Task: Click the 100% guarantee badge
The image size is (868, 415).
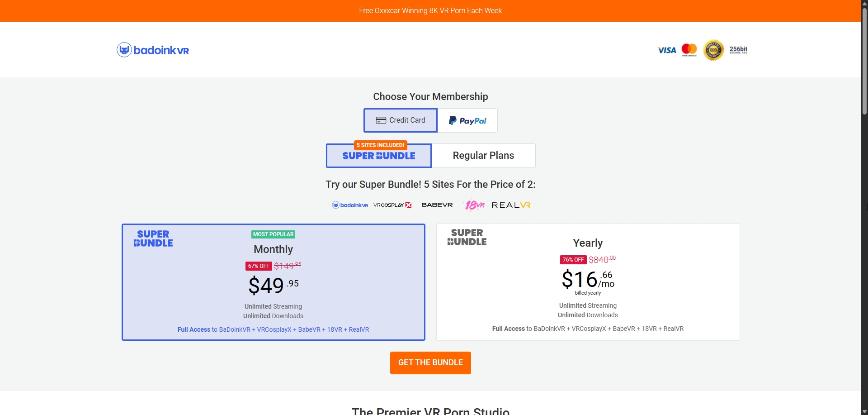Action: (713, 50)
